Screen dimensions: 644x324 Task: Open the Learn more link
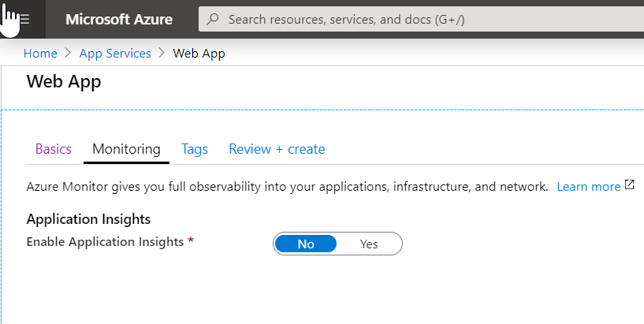point(588,187)
